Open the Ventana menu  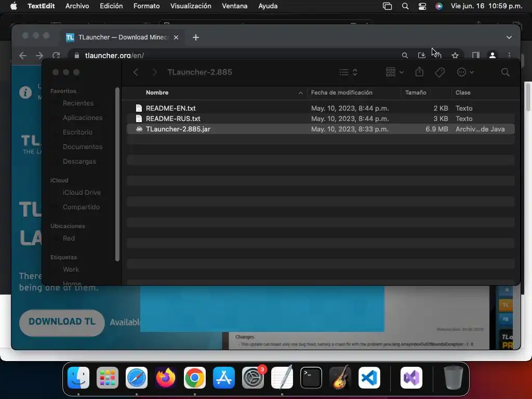(x=234, y=6)
